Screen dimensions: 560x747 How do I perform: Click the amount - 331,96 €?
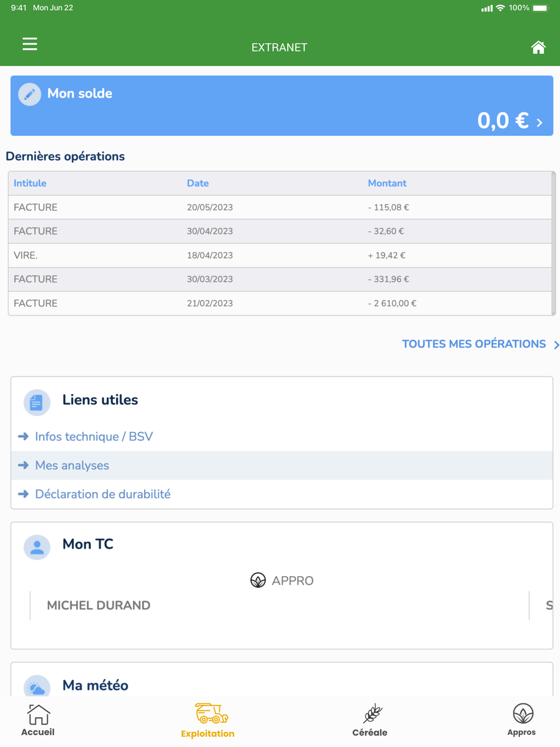(389, 279)
